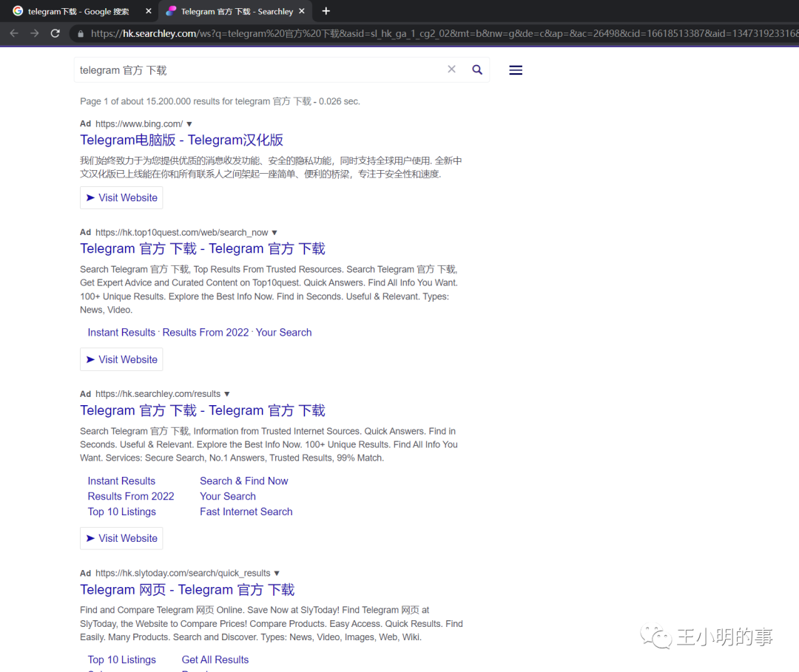Screen dimensions: 799x672
Task: Click 'Top 10 Listings' in slytoday ad
Action: tap(122, 659)
